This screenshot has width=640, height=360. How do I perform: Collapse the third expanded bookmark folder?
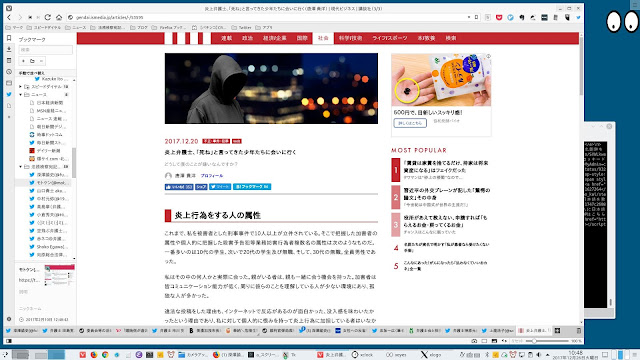tap(20, 167)
